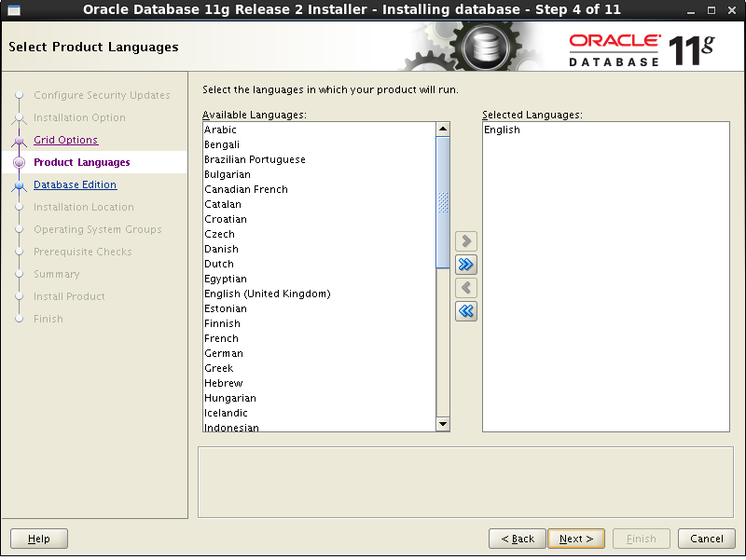
Task: Select Icelandic in Available Languages
Action: (x=319, y=413)
